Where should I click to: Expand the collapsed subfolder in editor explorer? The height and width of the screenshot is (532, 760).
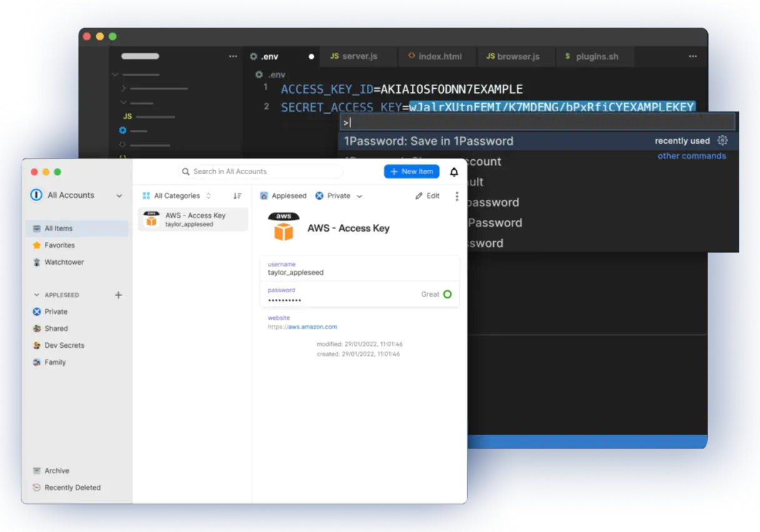[123, 89]
